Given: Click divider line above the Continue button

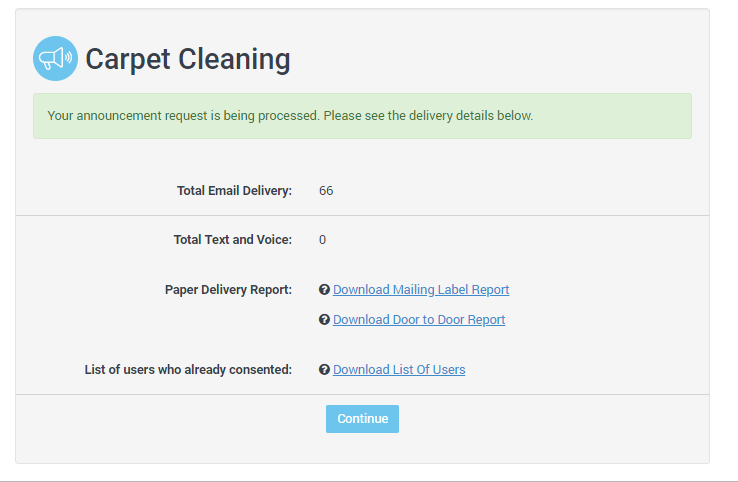Looking at the screenshot, I should point(362,394).
